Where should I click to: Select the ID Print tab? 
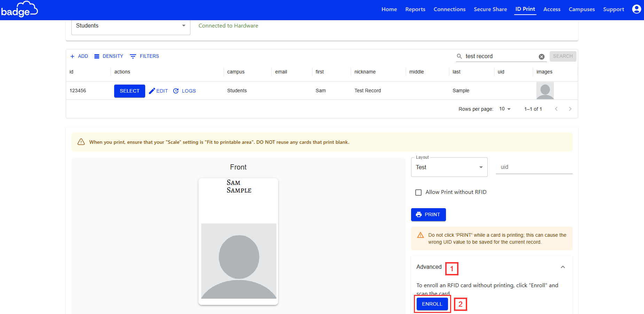pos(525,9)
